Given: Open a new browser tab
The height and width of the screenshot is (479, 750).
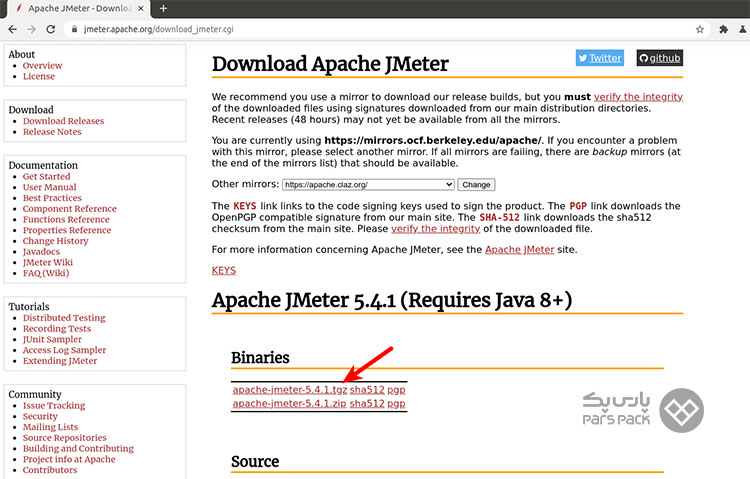Looking at the screenshot, I should tap(163, 8).
